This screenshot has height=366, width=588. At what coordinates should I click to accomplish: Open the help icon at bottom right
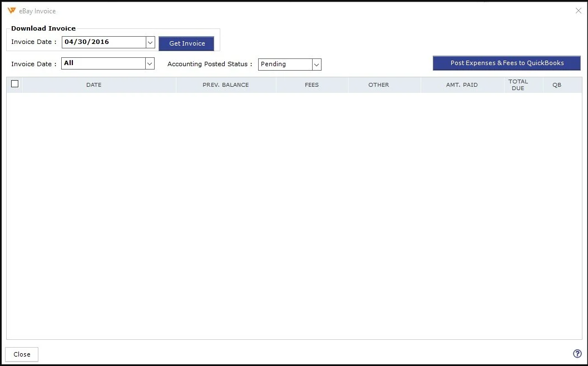click(x=577, y=354)
